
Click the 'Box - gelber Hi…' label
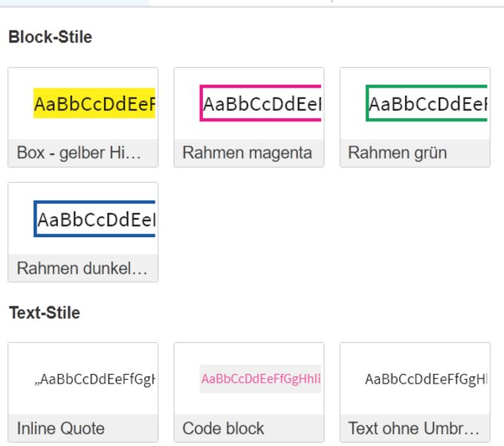(79, 153)
